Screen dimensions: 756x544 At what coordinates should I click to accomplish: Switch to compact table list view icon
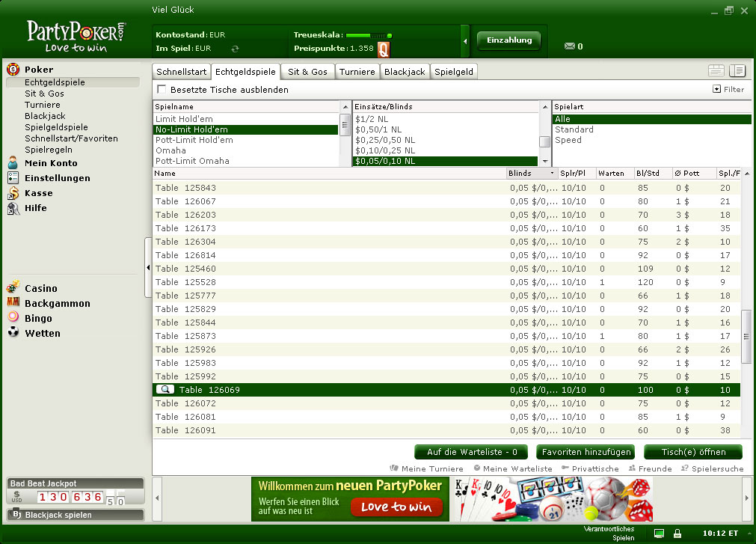tap(716, 71)
